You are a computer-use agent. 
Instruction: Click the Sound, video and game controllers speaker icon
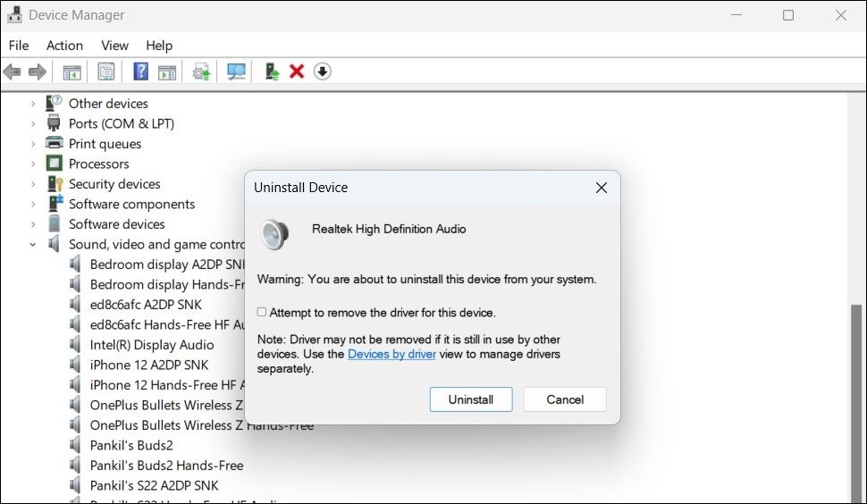[54, 244]
